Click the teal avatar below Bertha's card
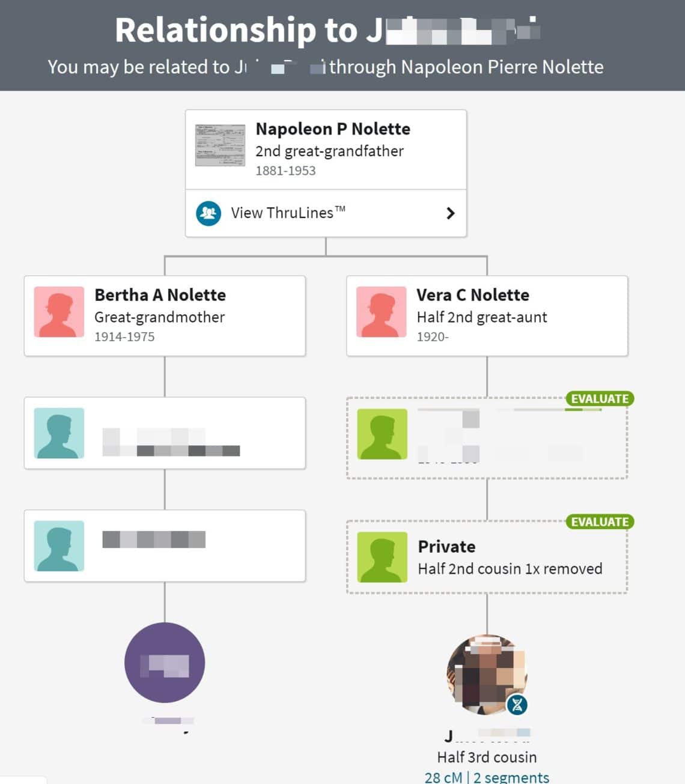The height and width of the screenshot is (784, 685). click(58, 432)
